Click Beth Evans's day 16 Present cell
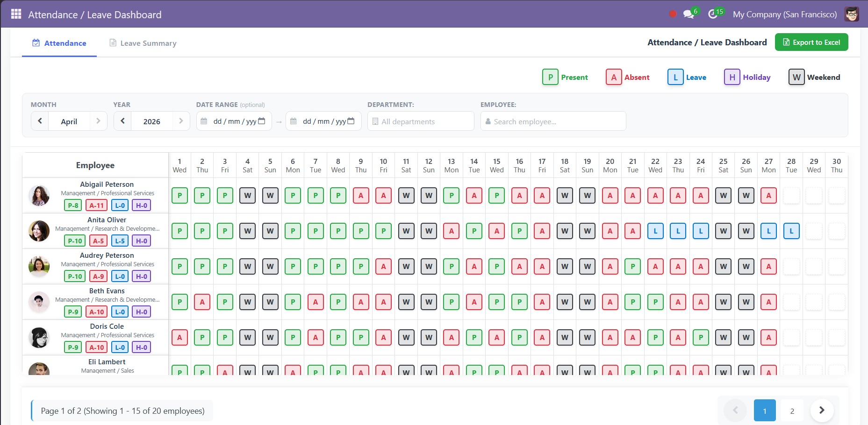Screen dimensions: 868x425 519,302
